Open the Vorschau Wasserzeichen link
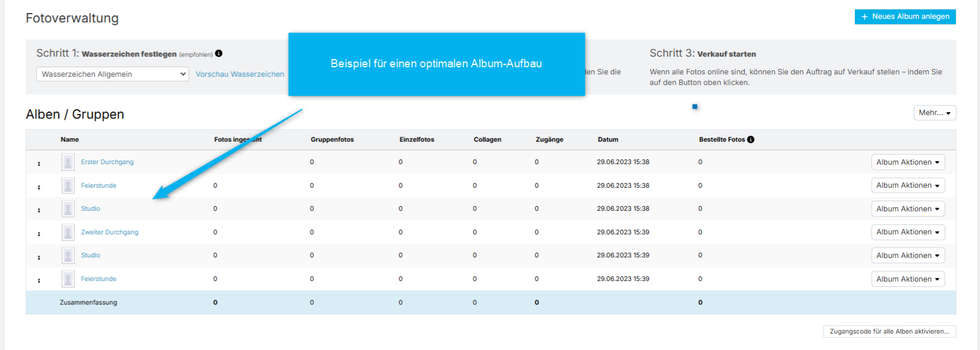 [x=239, y=74]
